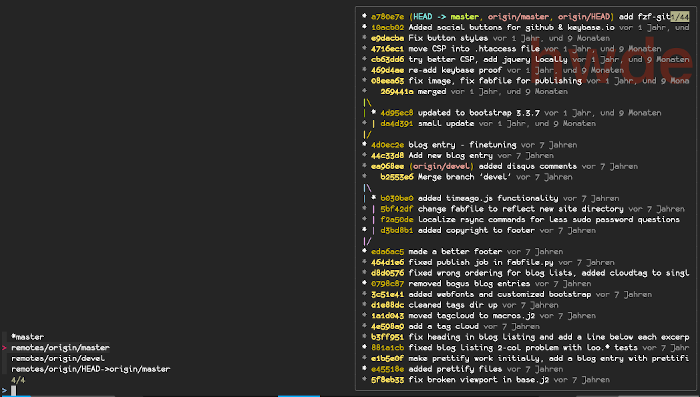The width and height of the screenshot is (700, 397).
Task: Click 'fix heading in blog listing' commit
Action: [x=549, y=337]
